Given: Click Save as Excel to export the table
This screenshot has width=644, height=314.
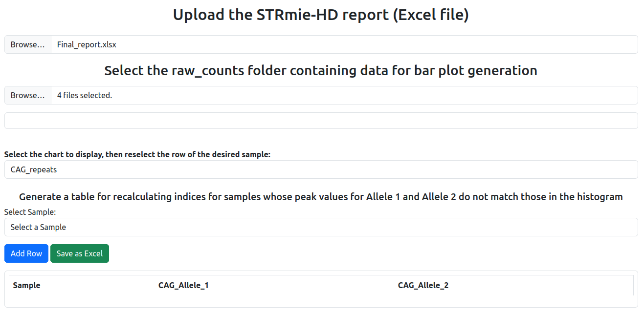Looking at the screenshot, I should point(79,253).
